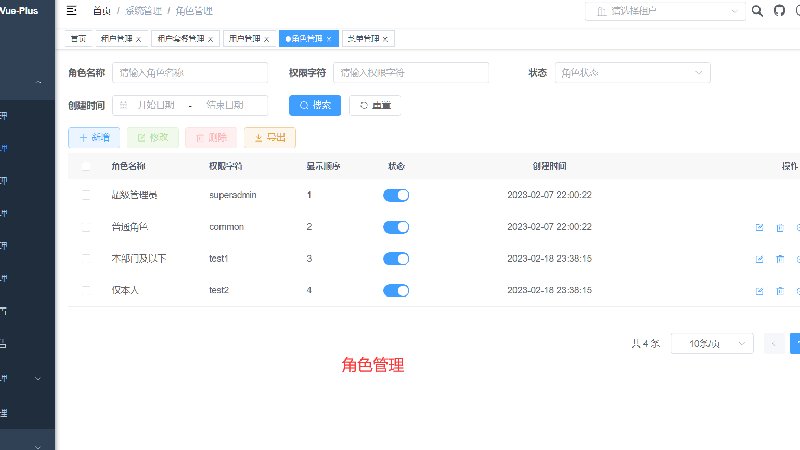The image size is (800, 450).
Task: Close the active 角色管理 tab with its x
Action: [x=329, y=39]
